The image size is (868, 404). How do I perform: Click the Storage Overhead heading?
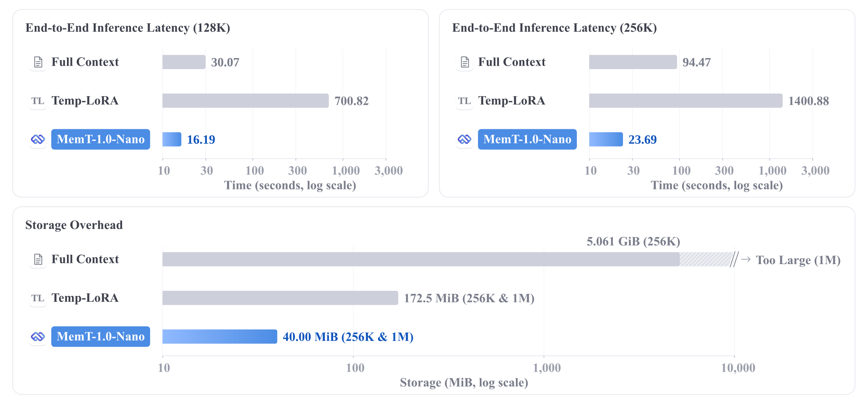pyautogui.click(x=74, y=225)
